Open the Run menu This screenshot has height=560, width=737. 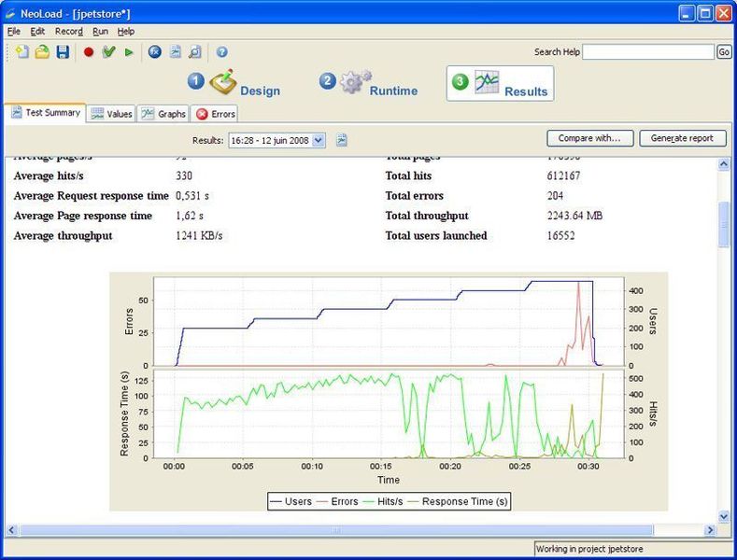[x=100, y=32]
